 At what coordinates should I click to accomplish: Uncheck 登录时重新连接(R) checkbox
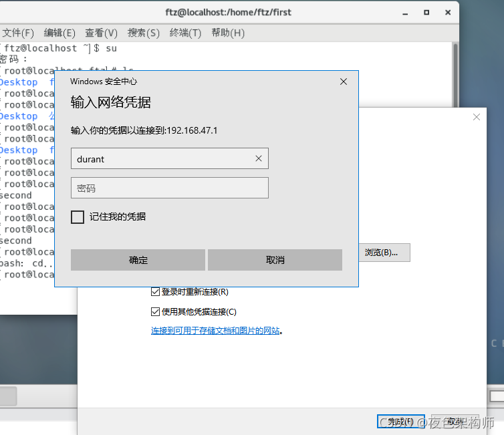pos(155,292)
